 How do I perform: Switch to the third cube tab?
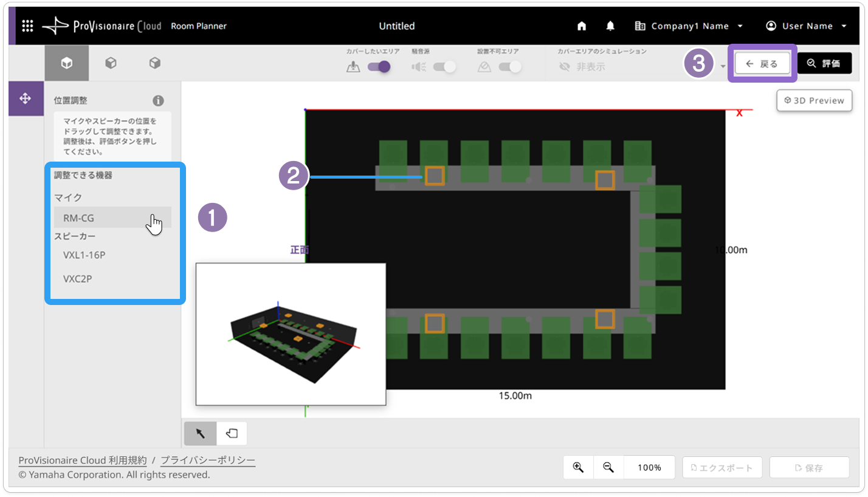[x=155, y=63]
